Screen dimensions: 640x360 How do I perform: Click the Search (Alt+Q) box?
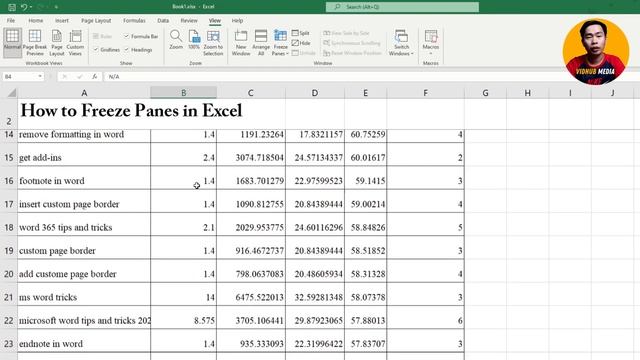click(x=402, y=7)
